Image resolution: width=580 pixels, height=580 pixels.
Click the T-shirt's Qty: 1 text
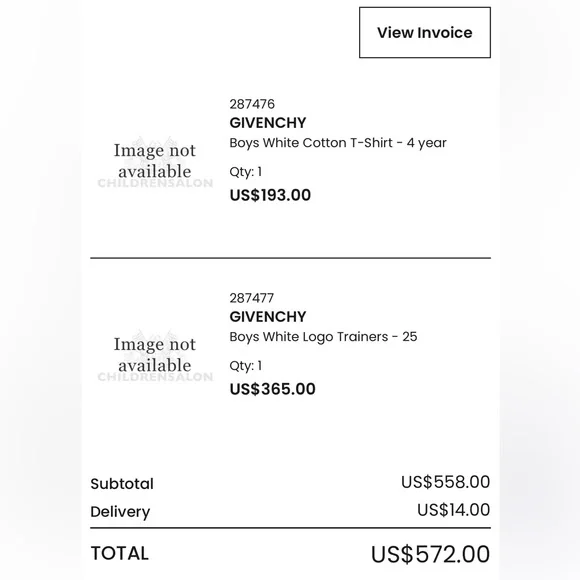point(246,172)
